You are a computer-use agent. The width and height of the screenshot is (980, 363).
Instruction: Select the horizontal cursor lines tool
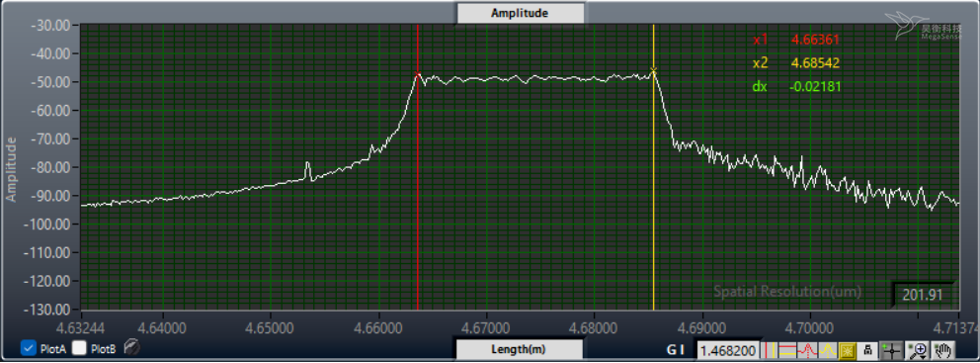point(787,350)
